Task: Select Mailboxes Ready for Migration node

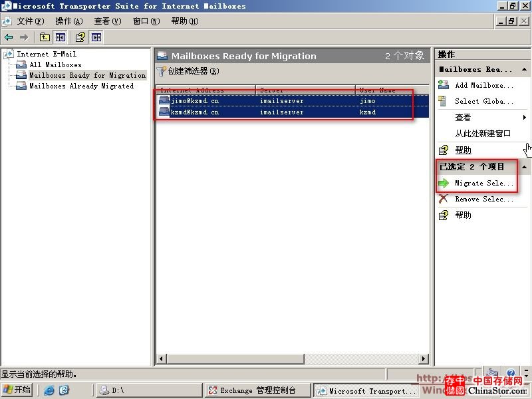Action: click(x=88, y=75)
